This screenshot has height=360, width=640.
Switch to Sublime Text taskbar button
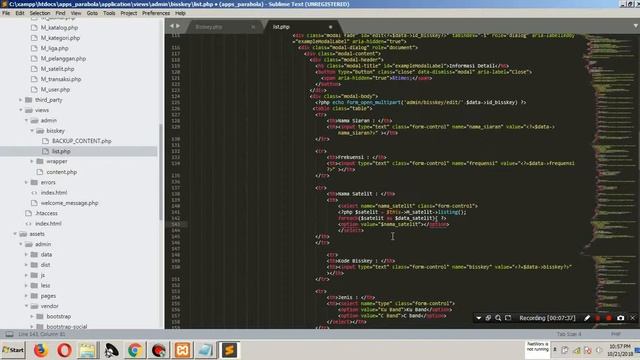click(229, 350)
